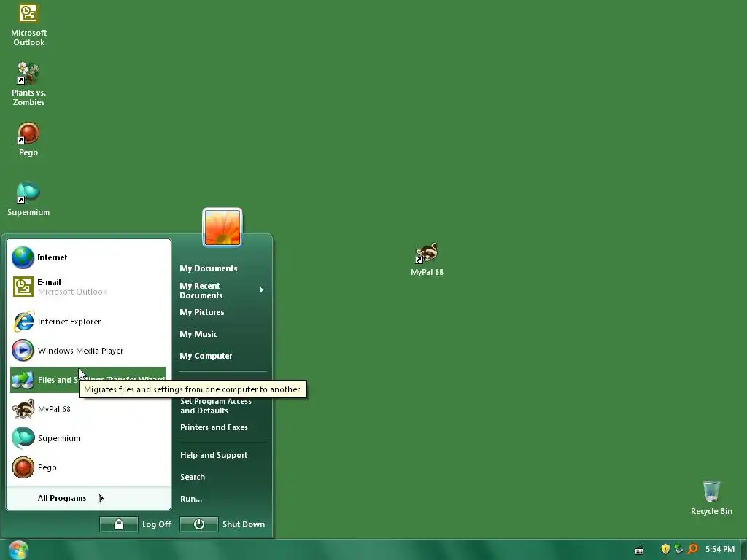
Task: Expand the All Programs arrow
Action: pos(101,498)
